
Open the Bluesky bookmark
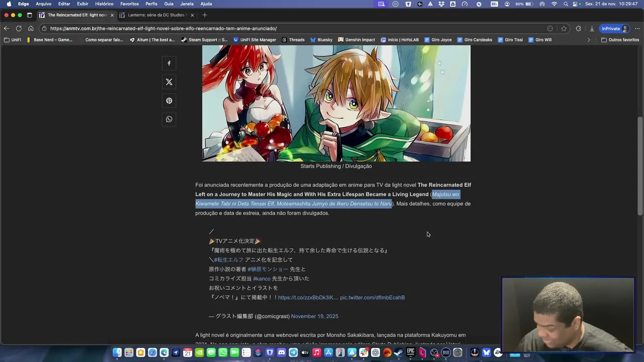pyautogui.click(x=321, y=40)
